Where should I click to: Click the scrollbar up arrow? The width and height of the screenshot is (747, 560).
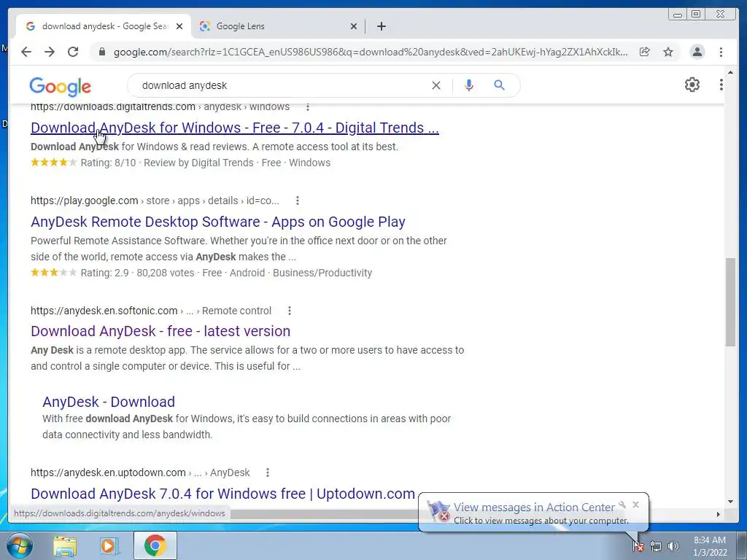[x=731, y=72]
